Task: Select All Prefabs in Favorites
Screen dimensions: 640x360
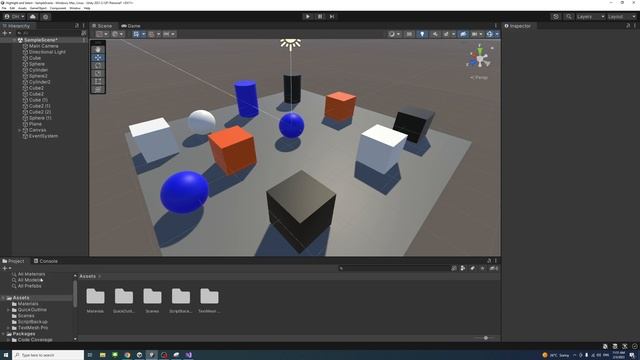Action: point(29,286)
